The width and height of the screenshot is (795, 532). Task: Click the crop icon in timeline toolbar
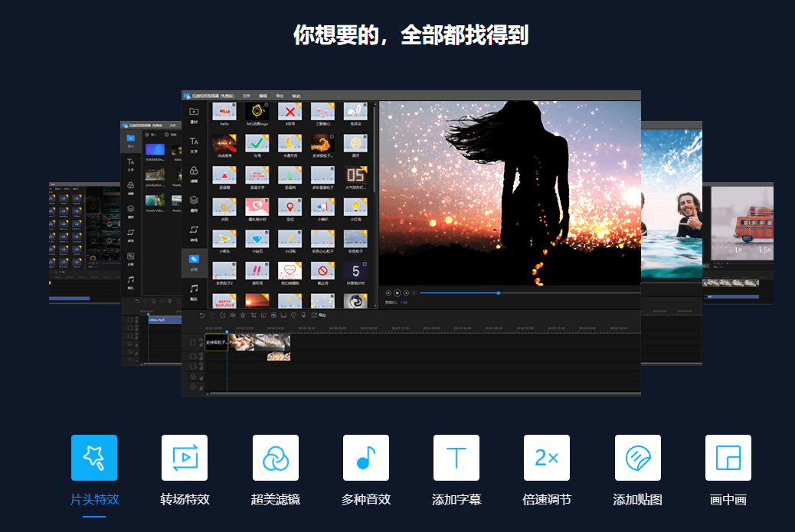pos(253,315)
